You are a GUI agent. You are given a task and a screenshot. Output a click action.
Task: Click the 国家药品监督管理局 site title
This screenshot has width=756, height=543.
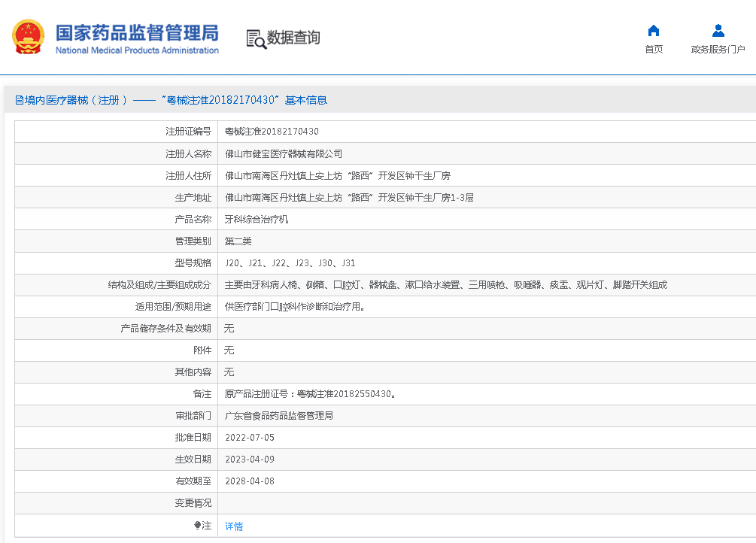tap(137, 32)
